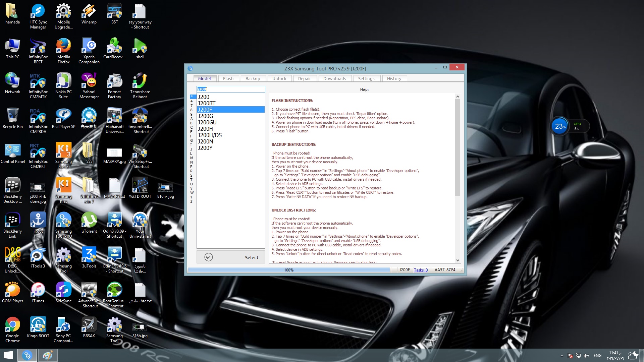Click the Z3X app icon in title bar
The image size is (644, 362).
[x=190, y=68]
